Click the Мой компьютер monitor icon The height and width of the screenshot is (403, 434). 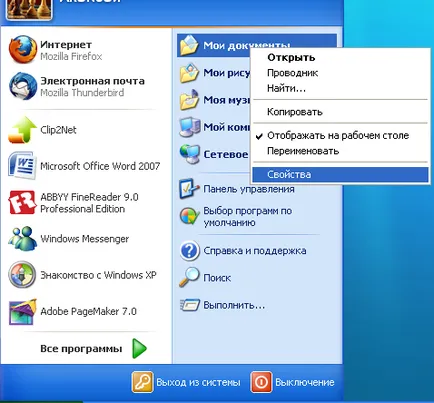190,127
